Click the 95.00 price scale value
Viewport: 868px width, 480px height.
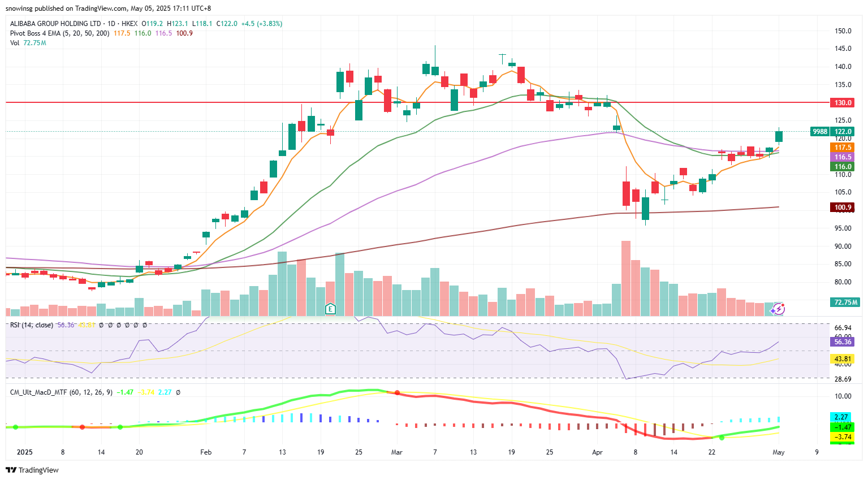click(843, 228)
